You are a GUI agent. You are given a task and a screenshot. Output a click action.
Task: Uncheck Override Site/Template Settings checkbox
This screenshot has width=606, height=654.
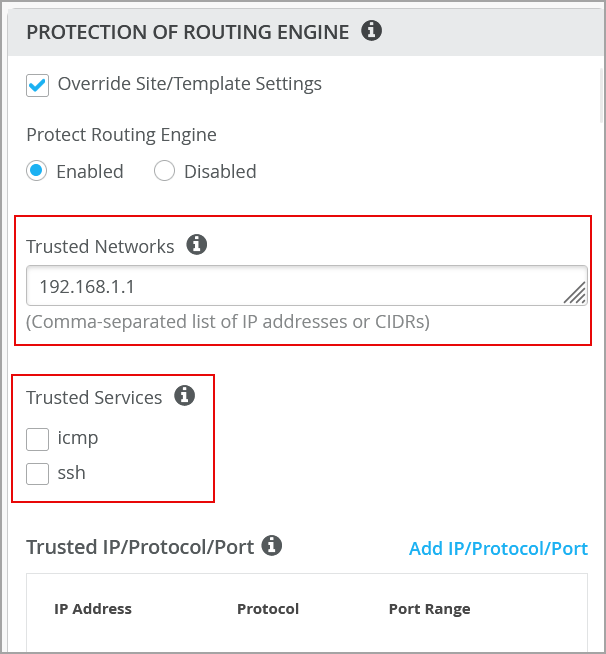[38, 85]
